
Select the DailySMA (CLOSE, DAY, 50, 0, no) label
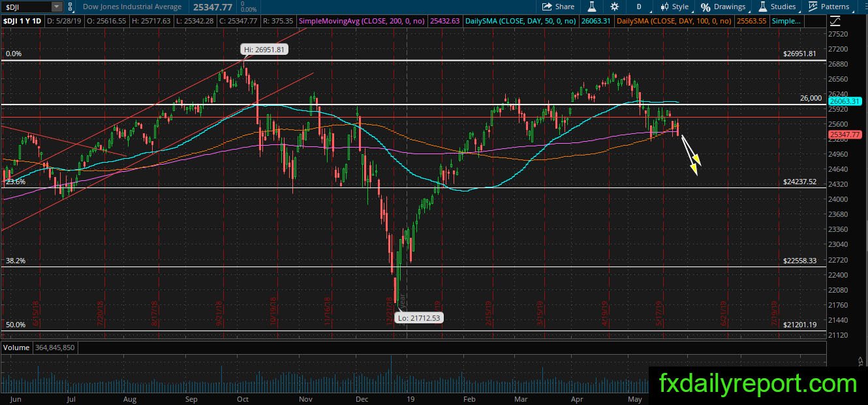pos(520,21)
